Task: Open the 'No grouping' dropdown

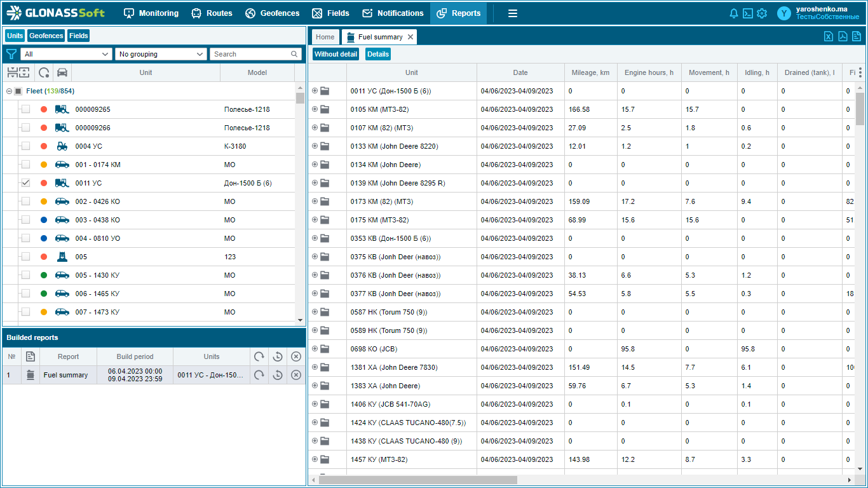Action: coord(161,54)
